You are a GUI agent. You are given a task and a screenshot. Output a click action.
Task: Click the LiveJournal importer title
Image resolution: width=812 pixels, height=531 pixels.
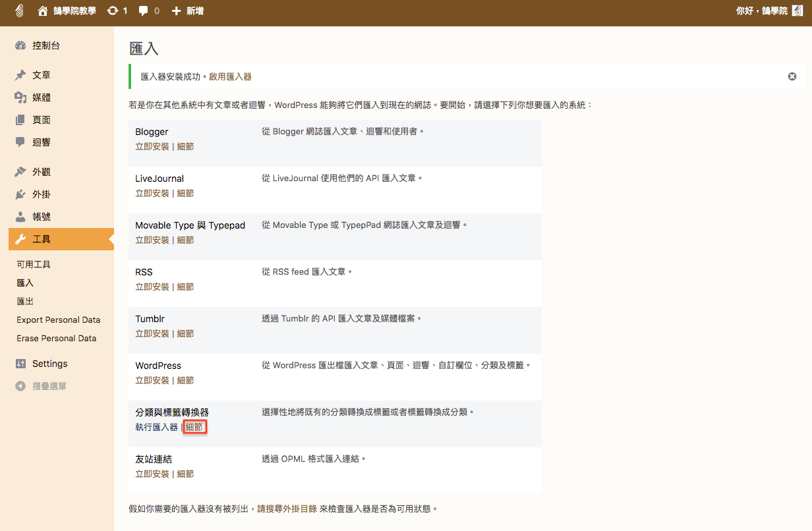coord(159,179)
